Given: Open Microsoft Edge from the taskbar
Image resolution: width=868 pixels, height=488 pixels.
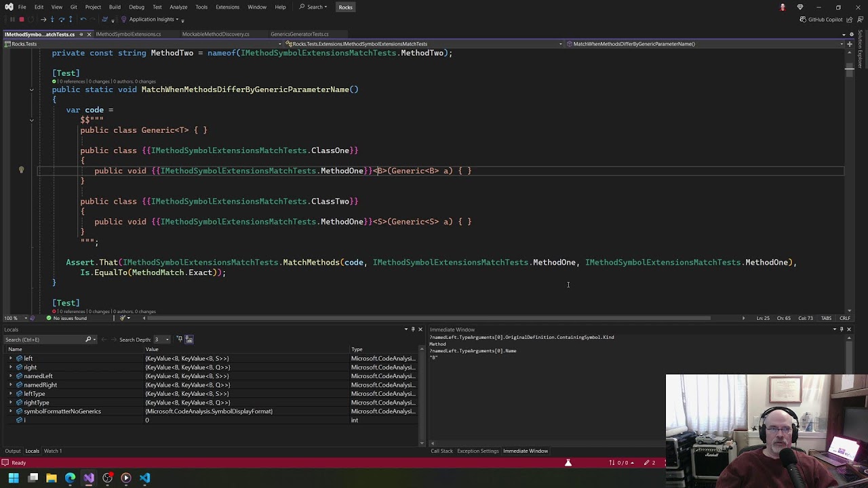Looking at the screenshot, I should tap(70, 478).
